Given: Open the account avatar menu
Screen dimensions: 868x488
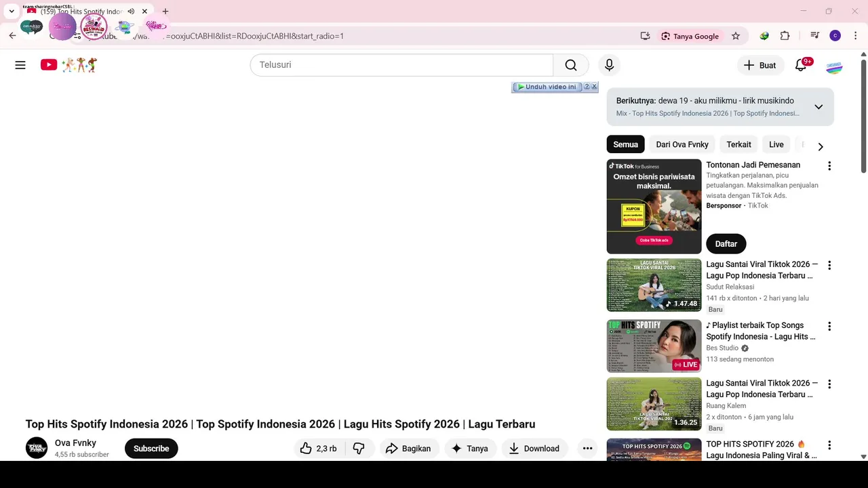Looking at the screenshot, I should click(x=834, y=65).
